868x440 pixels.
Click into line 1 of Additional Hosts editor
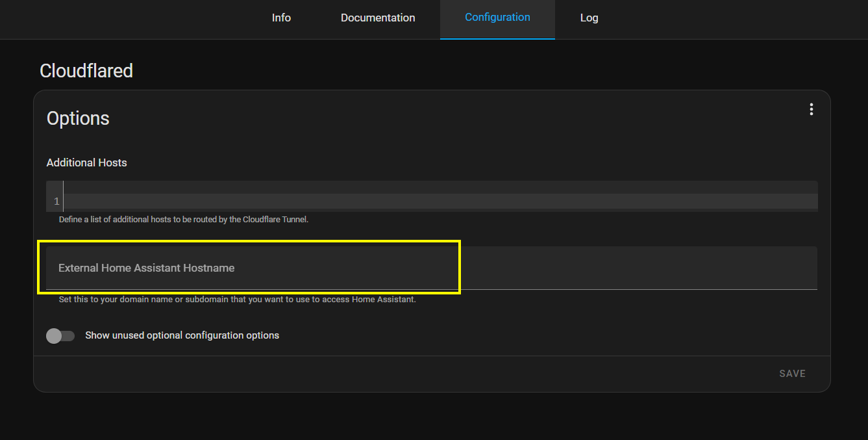pyautogui.click(x=440, y=201)
